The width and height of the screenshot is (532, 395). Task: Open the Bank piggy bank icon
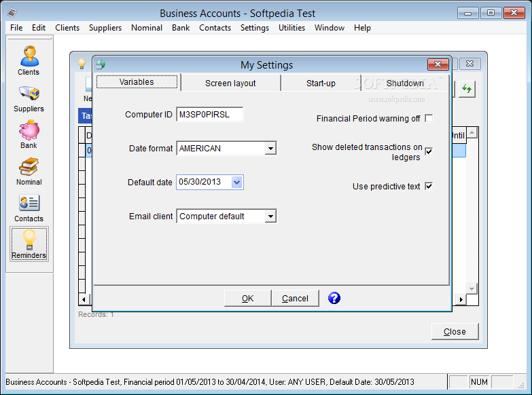point(29,134)
